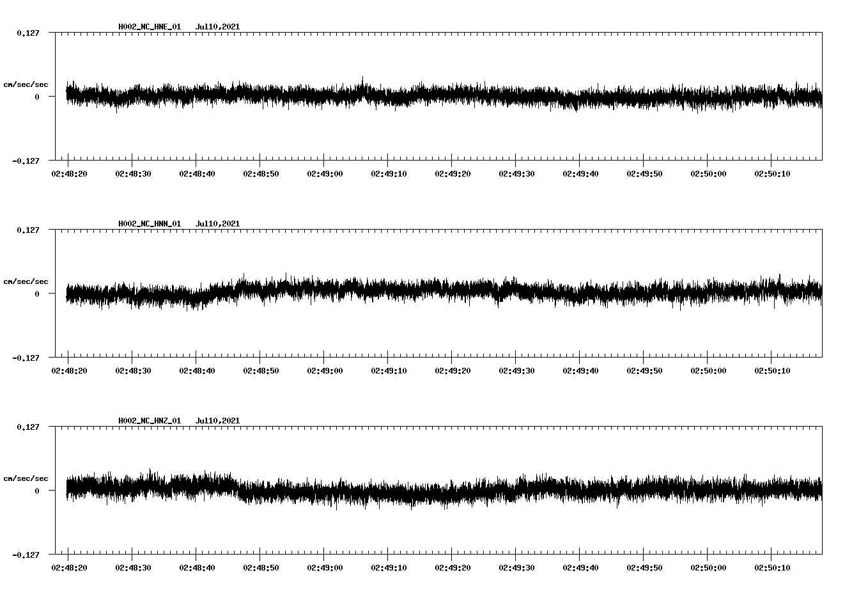Click the H002_NC_HNZ_01 channel label
Screen dimensions: 868x591
(149, 420)
